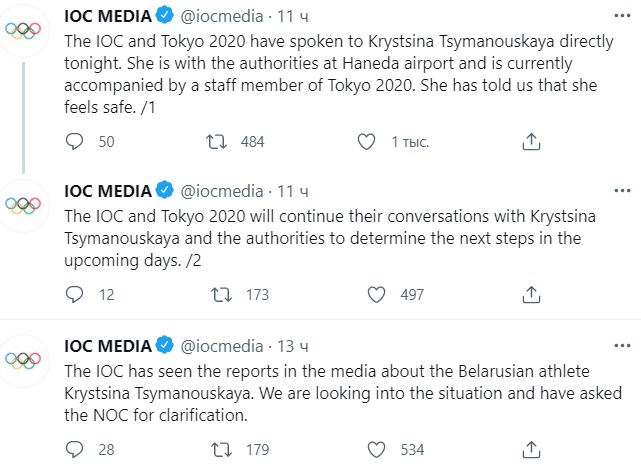Open the IOC MEDIA profile name in the first tweet
This screenshot has width=641, height=470.
[x=108, y=16]
